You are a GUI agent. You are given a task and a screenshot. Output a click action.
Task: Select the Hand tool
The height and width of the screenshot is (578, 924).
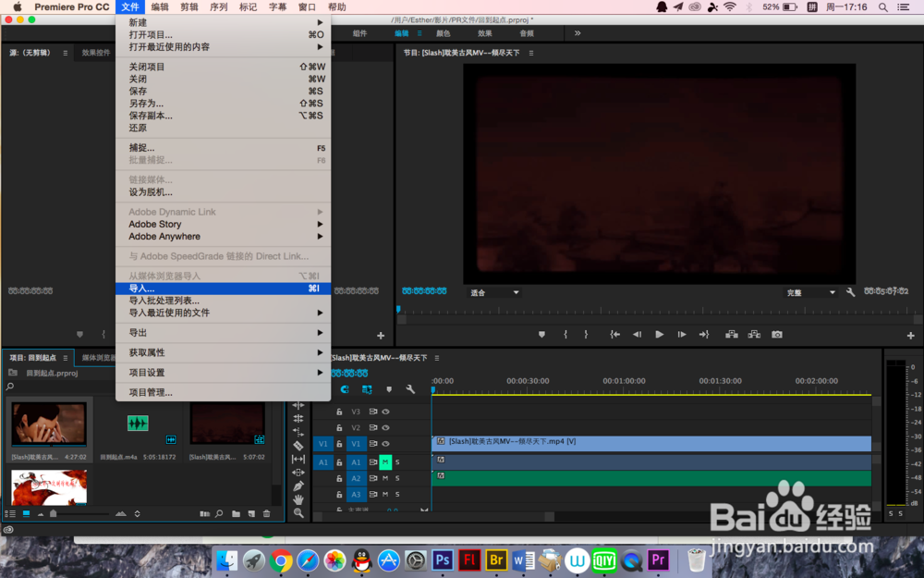click(x=298, y=499)
